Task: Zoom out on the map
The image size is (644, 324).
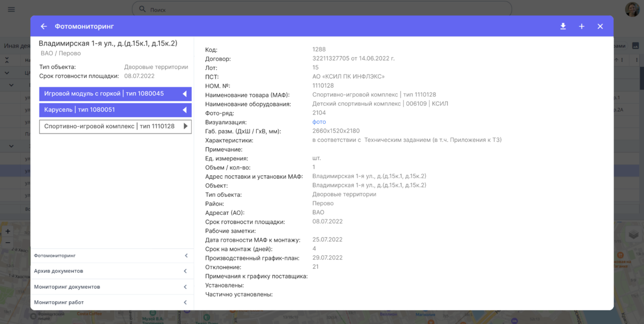Action: click(8, 243)
